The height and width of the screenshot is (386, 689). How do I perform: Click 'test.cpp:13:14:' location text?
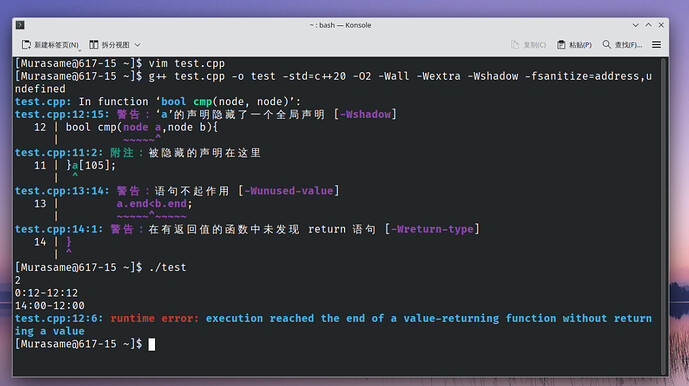pos(62,191)
